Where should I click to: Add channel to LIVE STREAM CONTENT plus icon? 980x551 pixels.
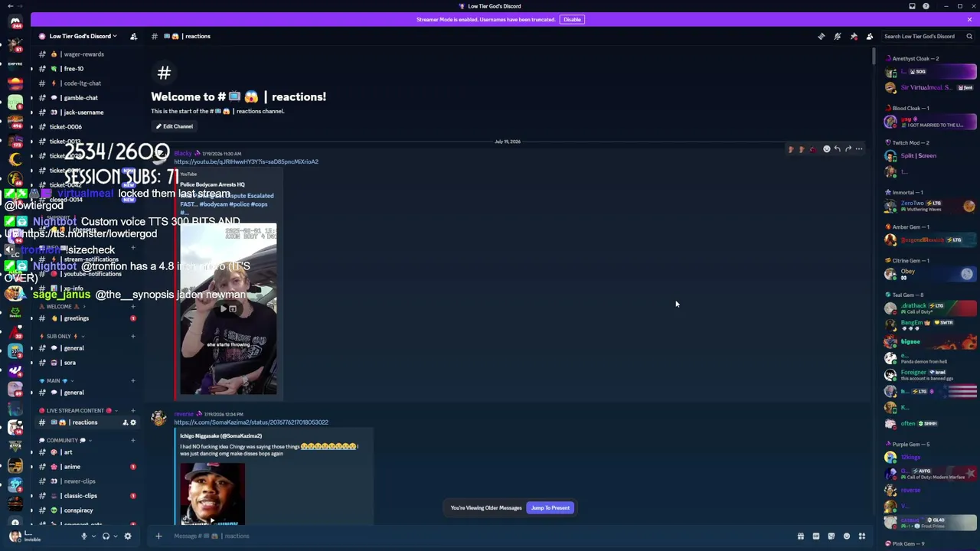tap(133, 411)
